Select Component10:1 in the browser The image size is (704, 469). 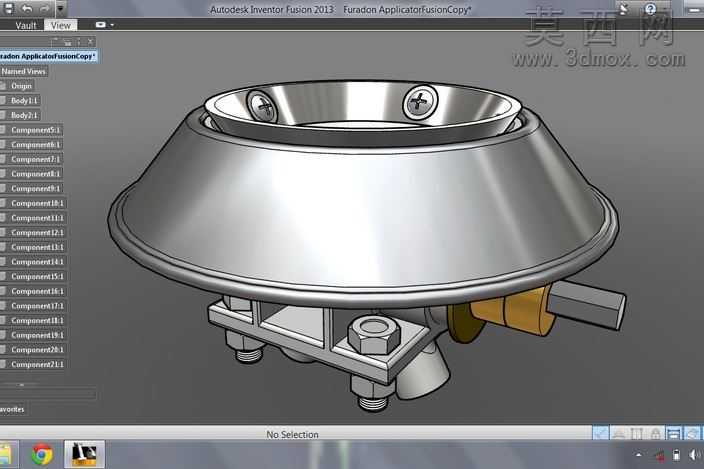pos(38,203)
